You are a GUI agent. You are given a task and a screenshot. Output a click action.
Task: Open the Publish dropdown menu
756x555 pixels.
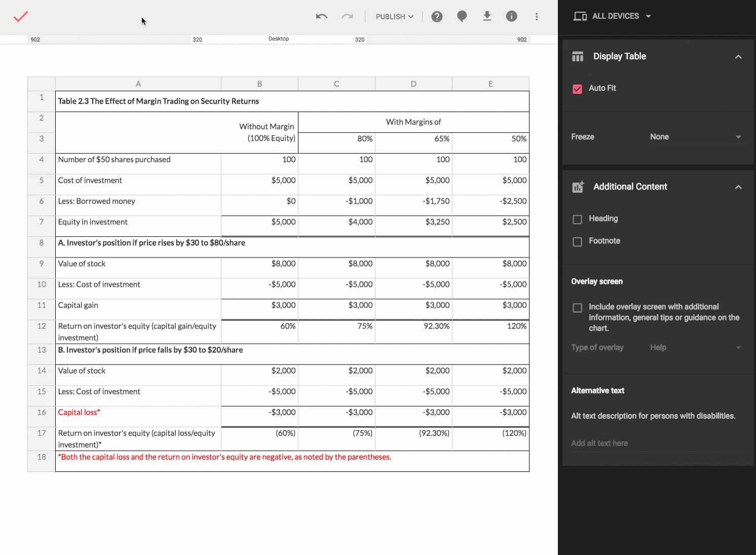394,17
